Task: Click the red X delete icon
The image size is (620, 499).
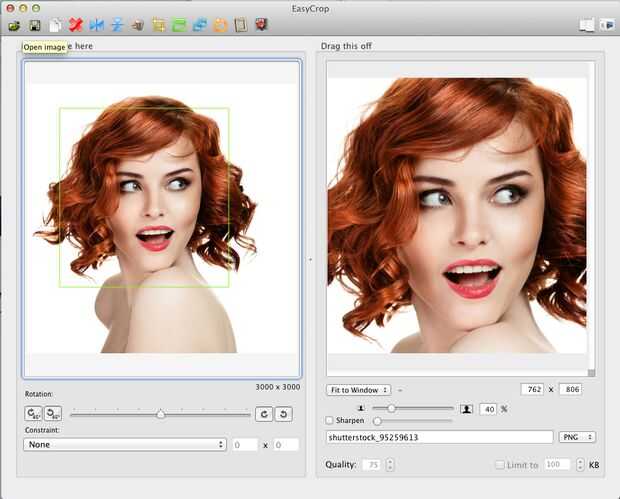Action: [75, 25]
